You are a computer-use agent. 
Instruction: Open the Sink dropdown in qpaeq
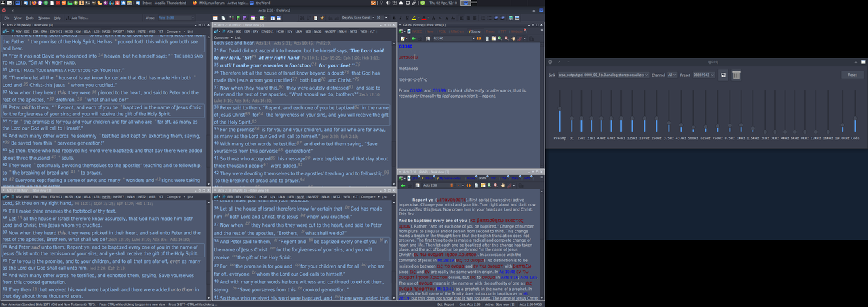coord(603,75)
